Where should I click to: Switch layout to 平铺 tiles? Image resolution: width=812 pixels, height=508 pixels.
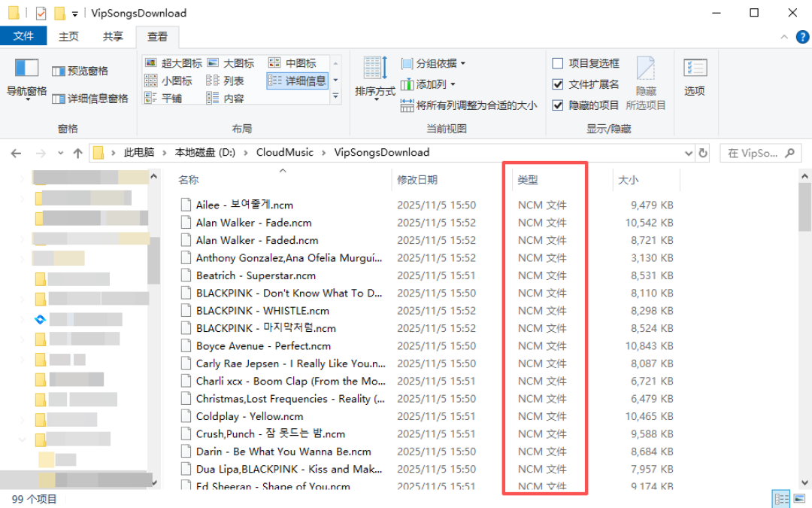pos(164,99)
